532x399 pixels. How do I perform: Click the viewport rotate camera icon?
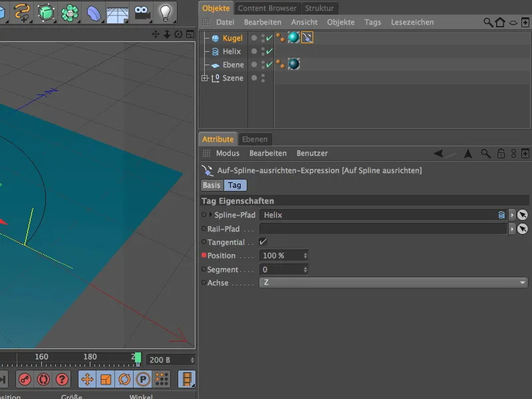[x=178, y=35]
